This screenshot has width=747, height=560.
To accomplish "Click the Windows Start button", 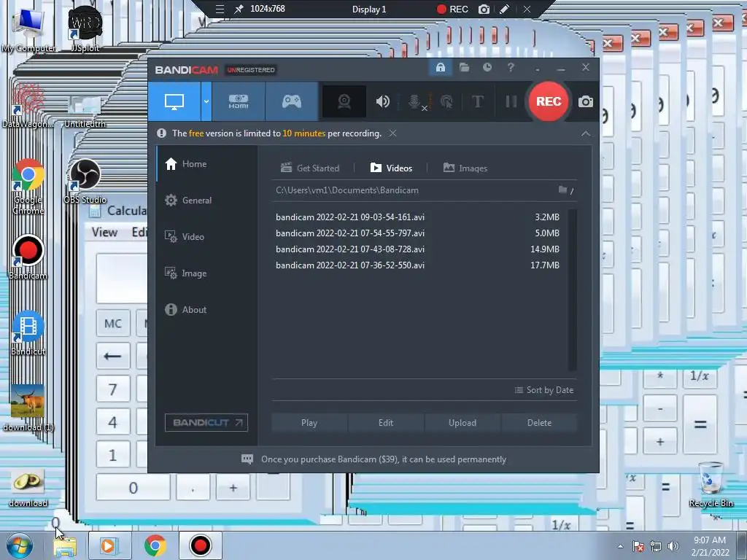I will [x=20, y=545].
